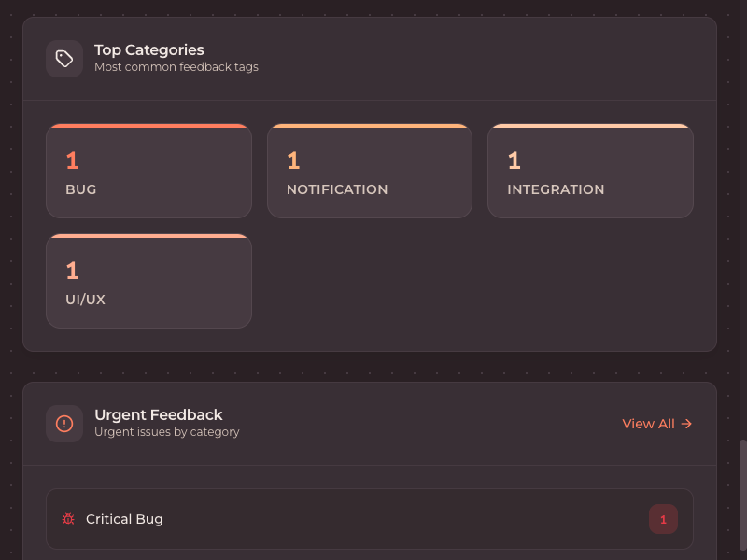Click the gradient bar atop the UI/UX card

pyautogui.click(x=148, y=234)
